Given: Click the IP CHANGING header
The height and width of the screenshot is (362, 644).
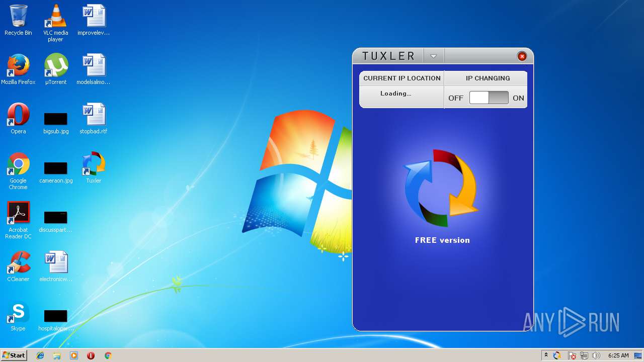Looking at the screenshot, I should [x=488, y=78].
